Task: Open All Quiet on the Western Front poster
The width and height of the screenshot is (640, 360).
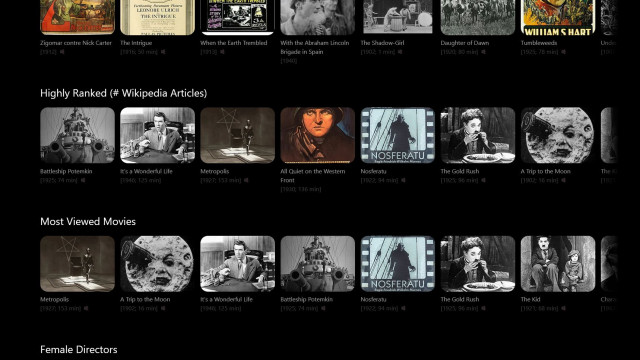Action: pyautogui.click(x=318, y=135)
